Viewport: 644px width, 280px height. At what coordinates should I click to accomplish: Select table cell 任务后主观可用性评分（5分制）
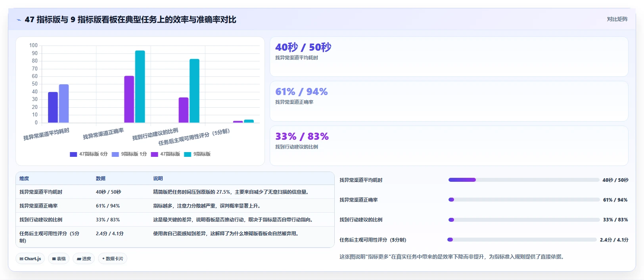pos(50,237)
